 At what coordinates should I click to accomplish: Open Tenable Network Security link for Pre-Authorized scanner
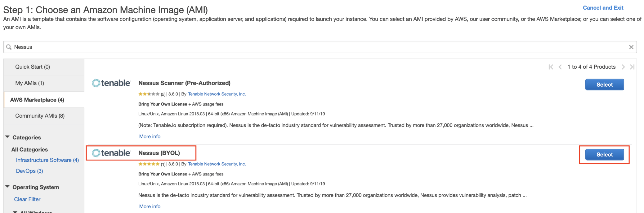click(x=217, y=94)
